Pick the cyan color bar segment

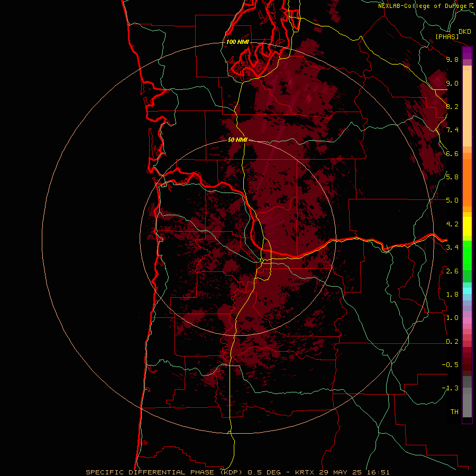(x=467, y=291)
